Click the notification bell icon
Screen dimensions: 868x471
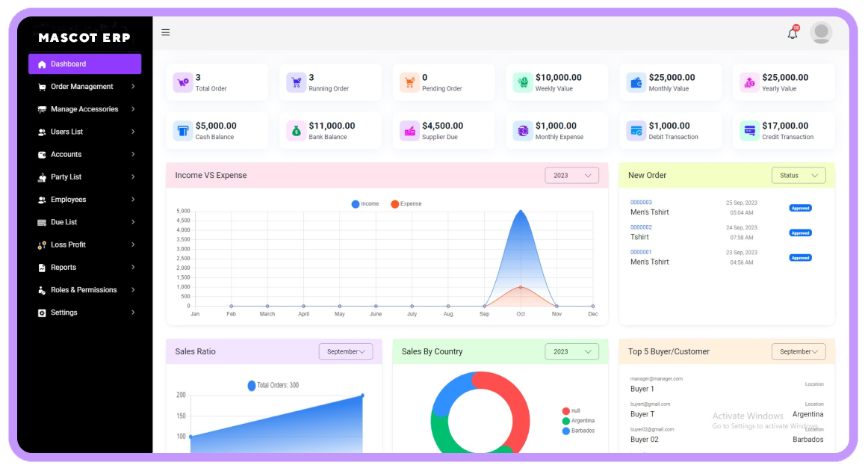point(793,33)
